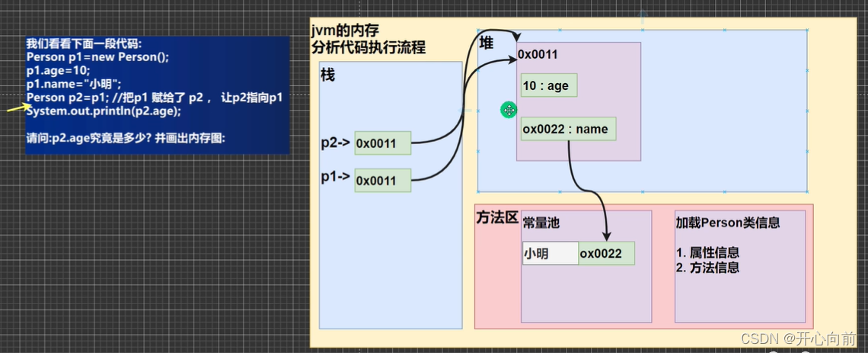
Task: Click the "p1.age=10;" code line
Action: tap(58, 71)
